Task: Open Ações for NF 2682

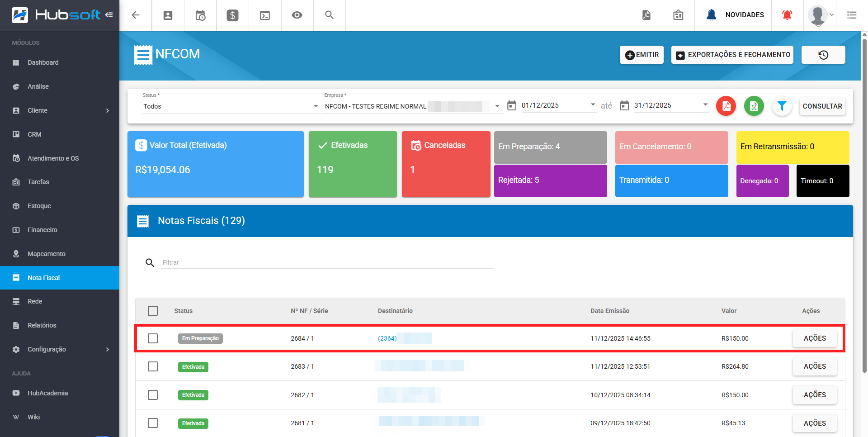Action: [815, 395]
